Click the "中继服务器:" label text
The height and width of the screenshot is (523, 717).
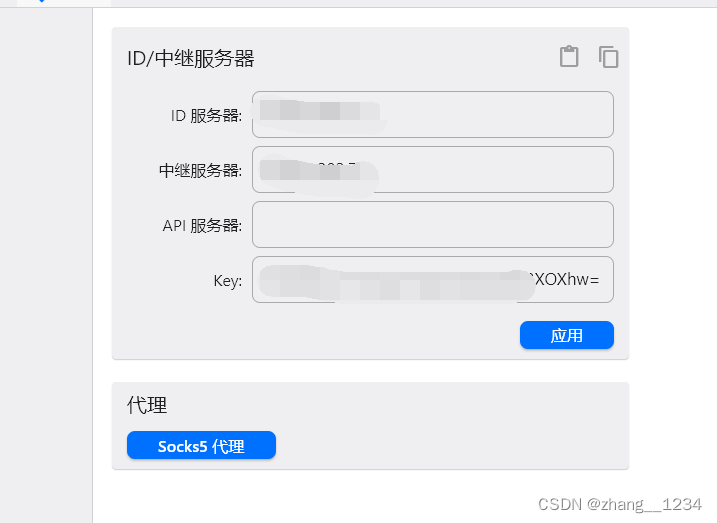200,171
